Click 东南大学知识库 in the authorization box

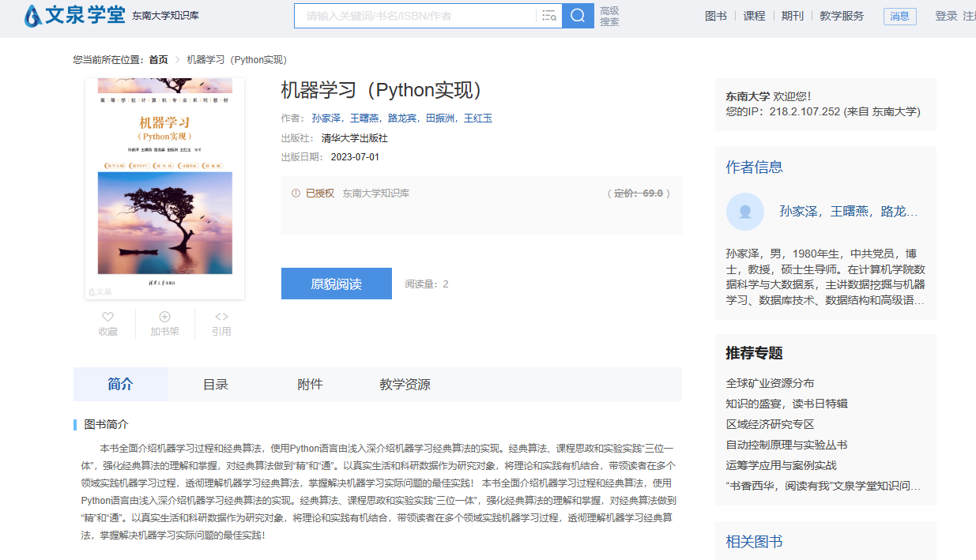pyautogui.click(x=375, y=193)
